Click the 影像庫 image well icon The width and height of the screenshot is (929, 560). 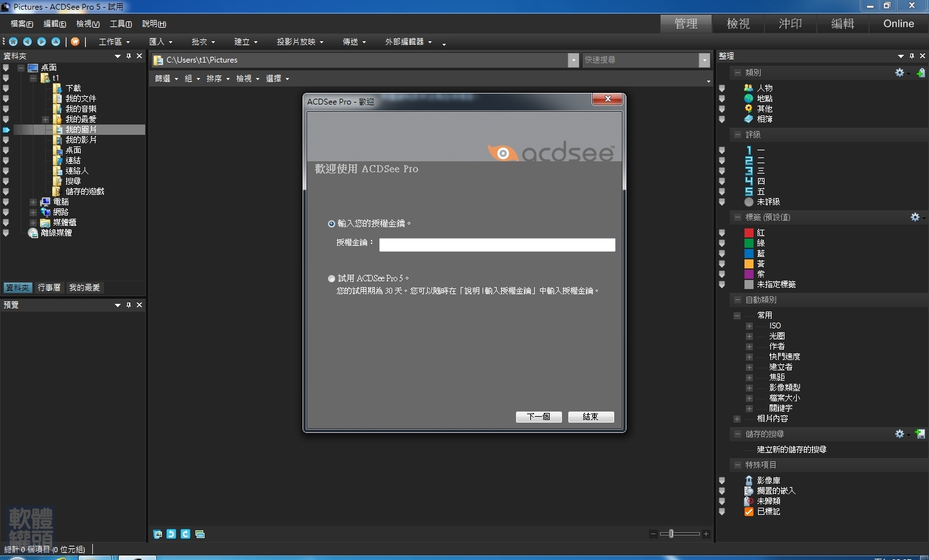[748, 481]
